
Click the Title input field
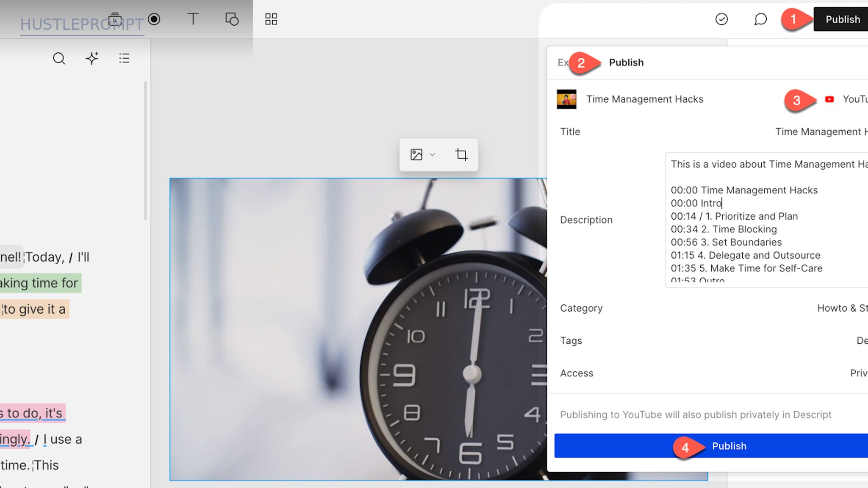coord(821,131)
